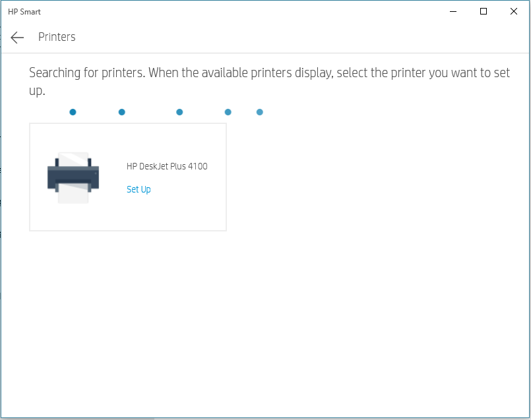Click the HP DeskJet printer image
The image size is (531, 420).
click(x=73, y=177)
